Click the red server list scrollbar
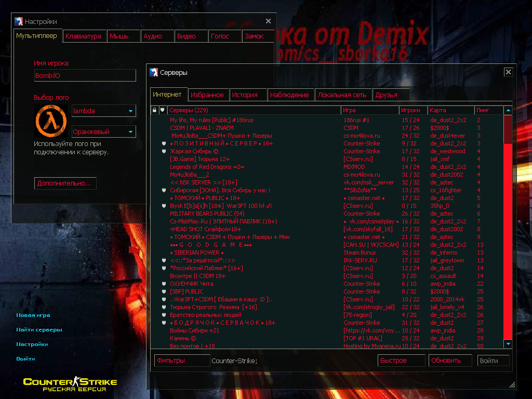The width and height of the screenshot is (532, 399). coord(508,227)
